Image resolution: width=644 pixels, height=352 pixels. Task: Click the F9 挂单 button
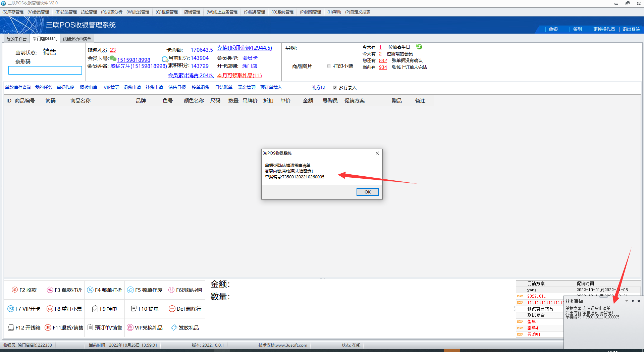point(105,309)
